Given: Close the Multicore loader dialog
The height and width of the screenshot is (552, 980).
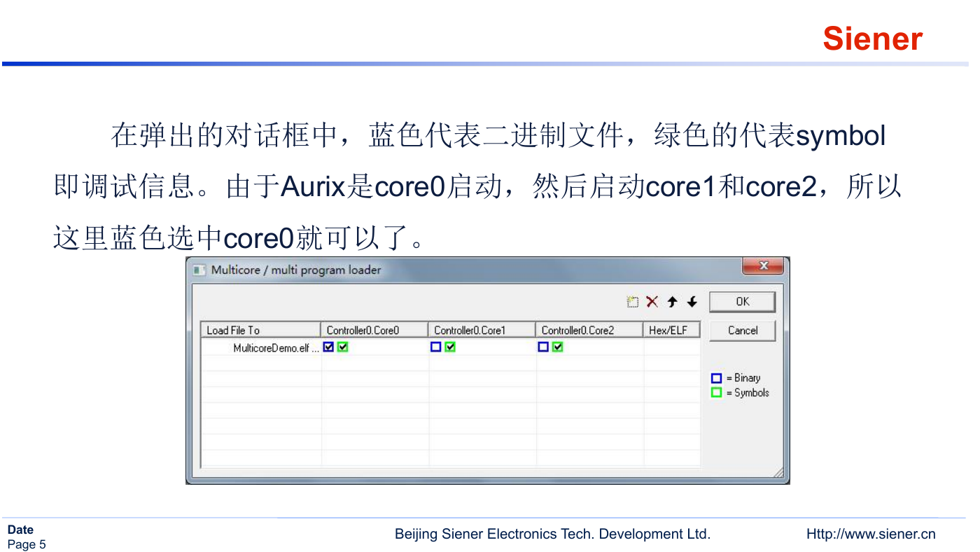Looking at the screenshot, I should (762, 266).
